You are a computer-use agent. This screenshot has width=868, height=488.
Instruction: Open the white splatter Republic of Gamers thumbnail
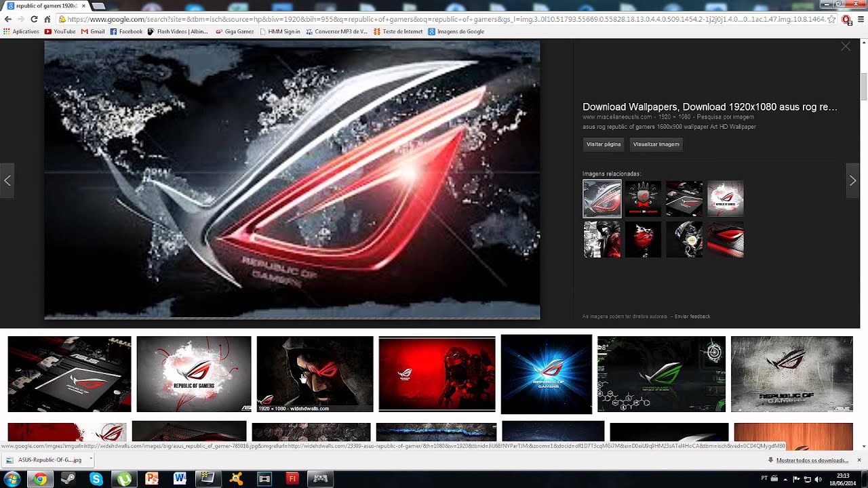(x=194, y=373)
